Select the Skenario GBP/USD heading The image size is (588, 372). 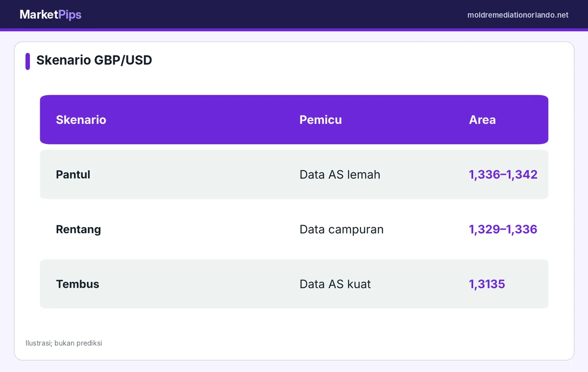pos(94,60)
